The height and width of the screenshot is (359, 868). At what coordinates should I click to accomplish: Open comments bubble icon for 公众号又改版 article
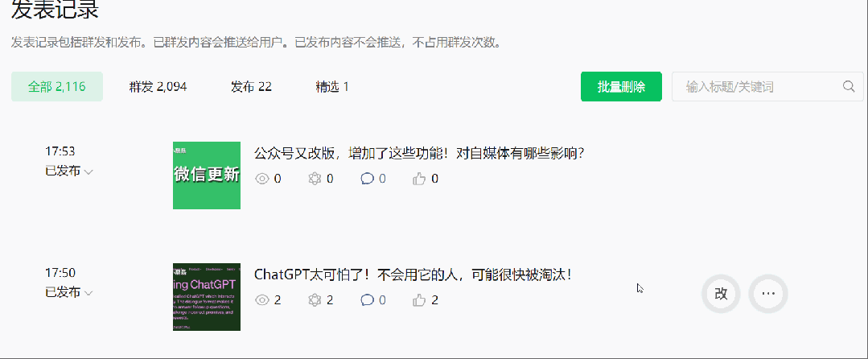point(367,179)
